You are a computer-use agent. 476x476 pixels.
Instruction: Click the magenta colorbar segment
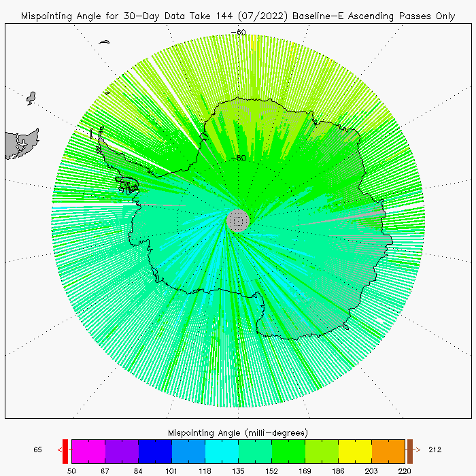tap(88, 451)
